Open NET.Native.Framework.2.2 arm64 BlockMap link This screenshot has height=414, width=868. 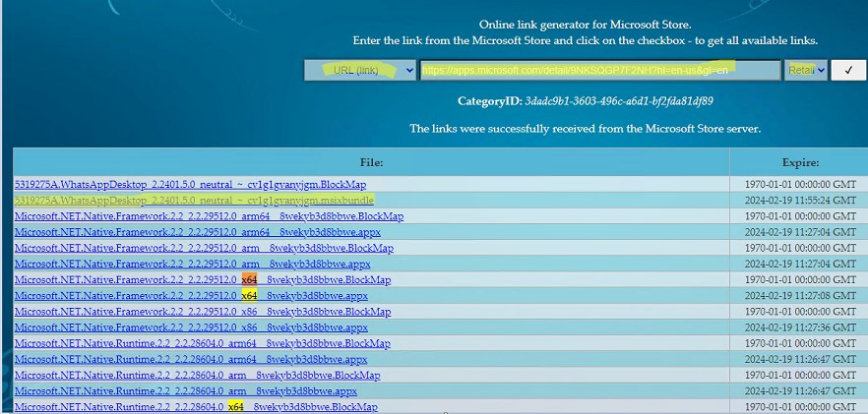(x=209, y=216)
